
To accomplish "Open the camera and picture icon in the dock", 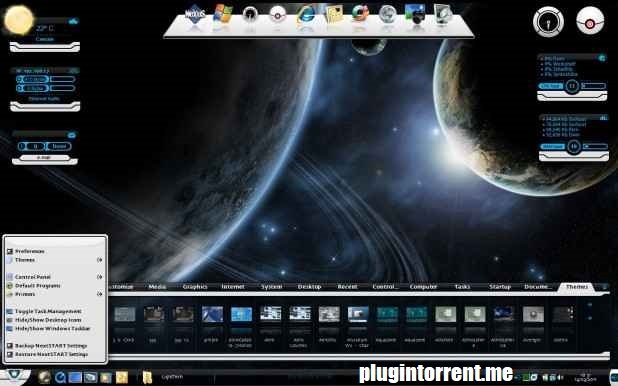I will (415, 15).
